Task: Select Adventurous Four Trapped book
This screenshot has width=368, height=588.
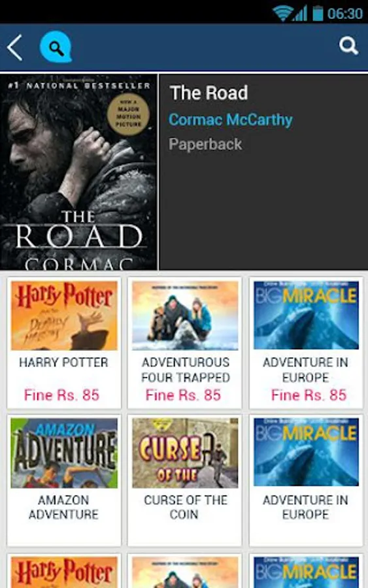Action: click(x=185, y=343)
